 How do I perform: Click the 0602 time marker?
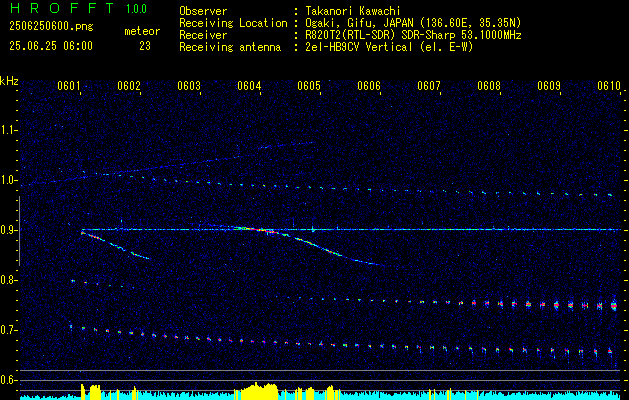pos(129,85)
